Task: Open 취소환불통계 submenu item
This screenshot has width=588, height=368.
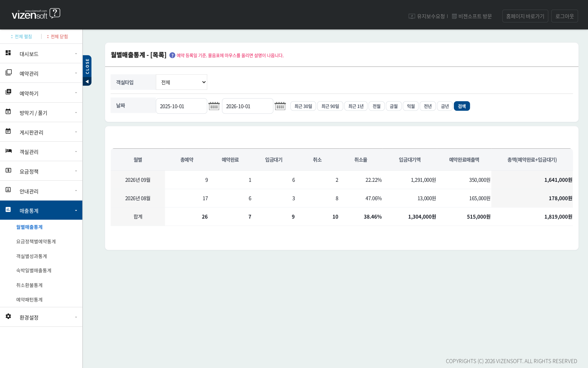Action: point(29,285)
